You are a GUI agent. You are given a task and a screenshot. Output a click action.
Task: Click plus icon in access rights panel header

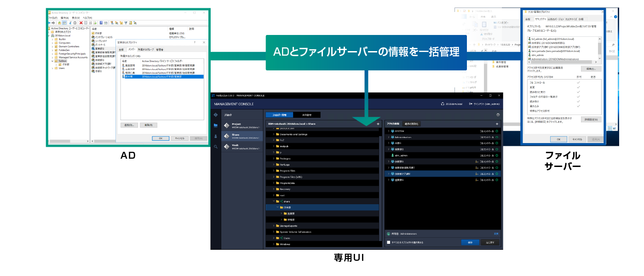(x=497, y=124)
